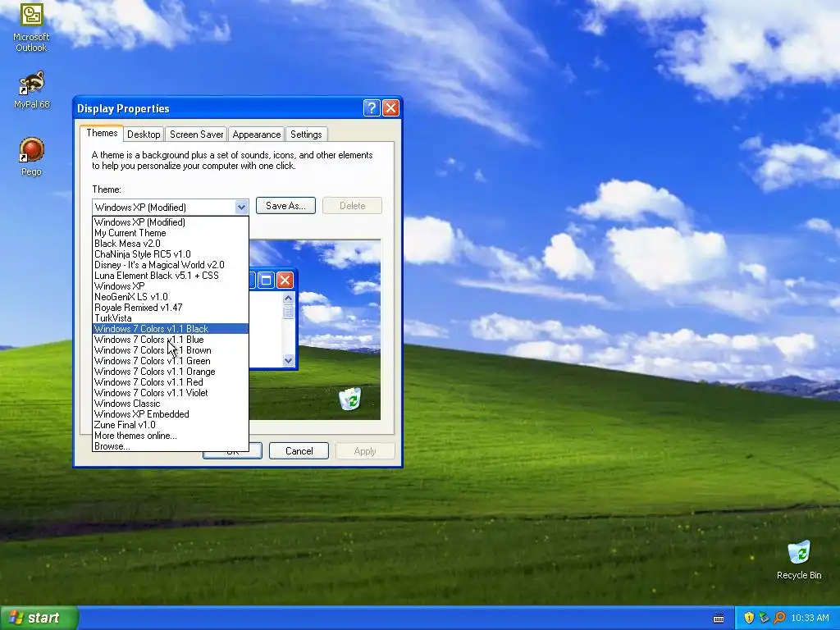The image size is (840, 630).
Task: Select Zune Final v1.0 theme
Action: pos(171,425)
